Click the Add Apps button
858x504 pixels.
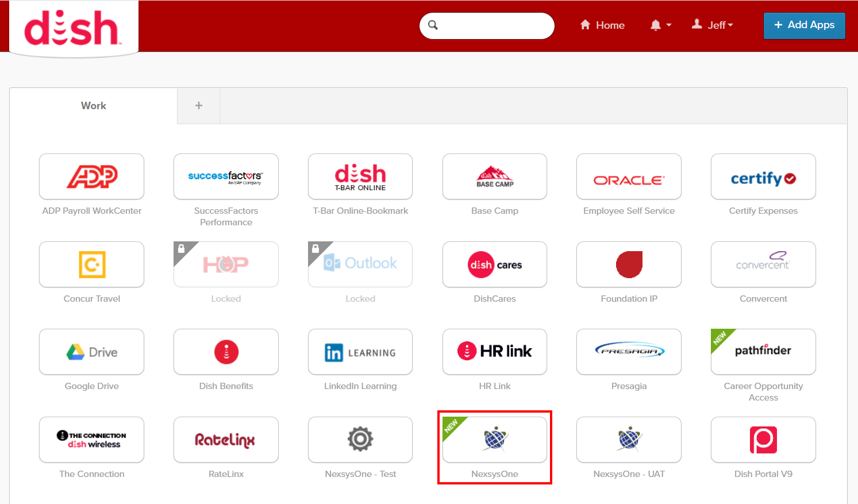click(x=804, y=25)
